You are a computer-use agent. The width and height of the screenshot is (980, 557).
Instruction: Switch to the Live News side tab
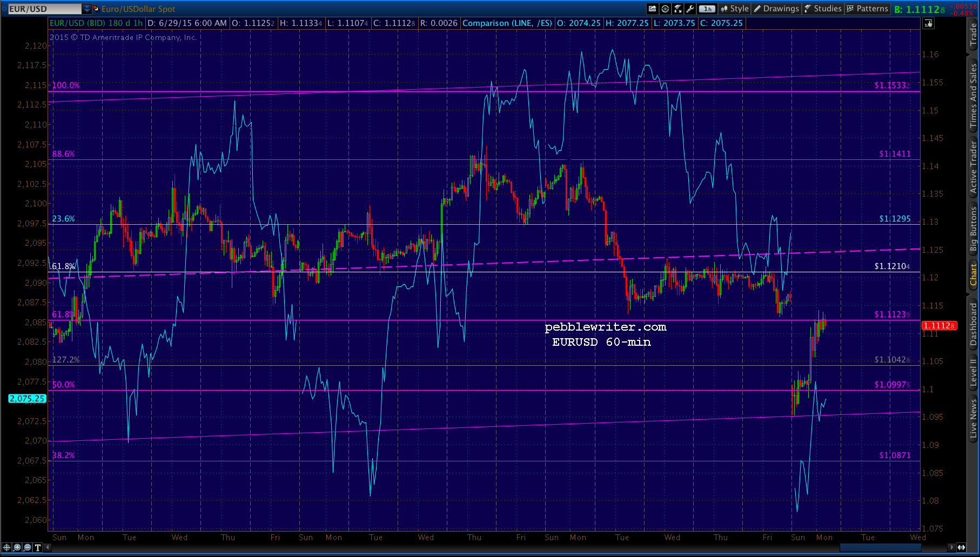click(x=974, y=418)
